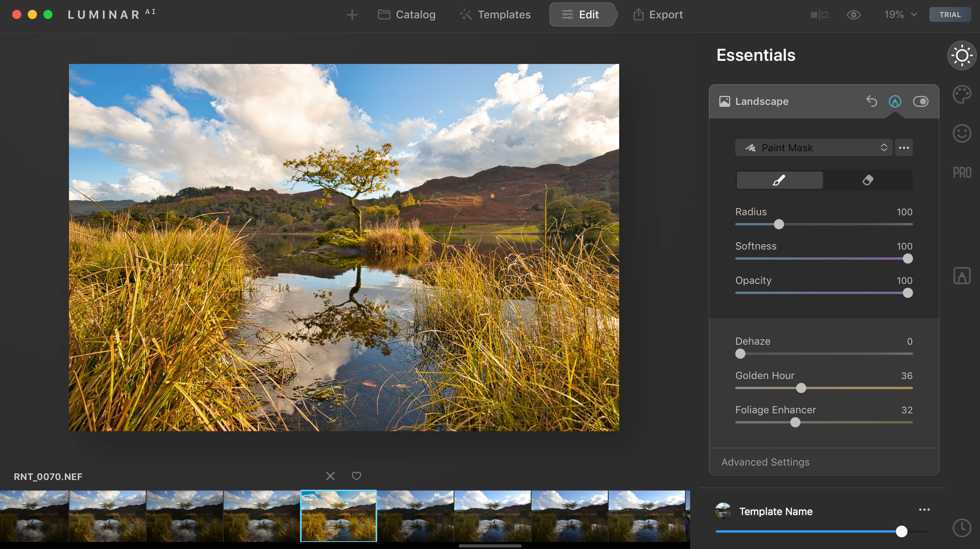The image size is (980, 549).
Task: Open the Template Name three-dots menu
Action: point(924,510)
